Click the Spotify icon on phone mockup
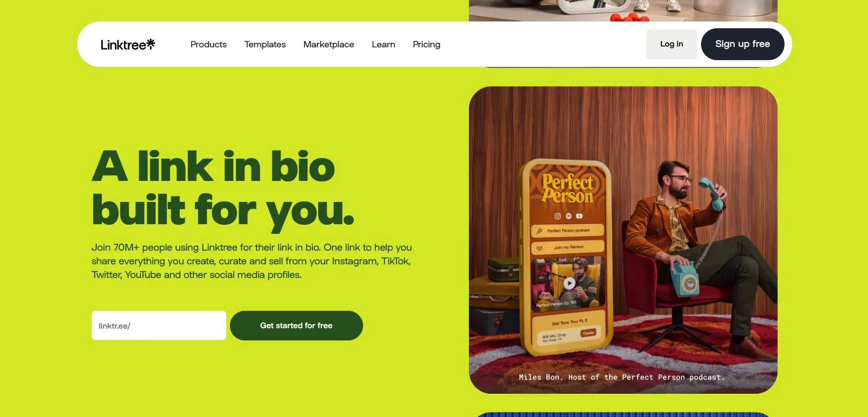 point(568,216)
